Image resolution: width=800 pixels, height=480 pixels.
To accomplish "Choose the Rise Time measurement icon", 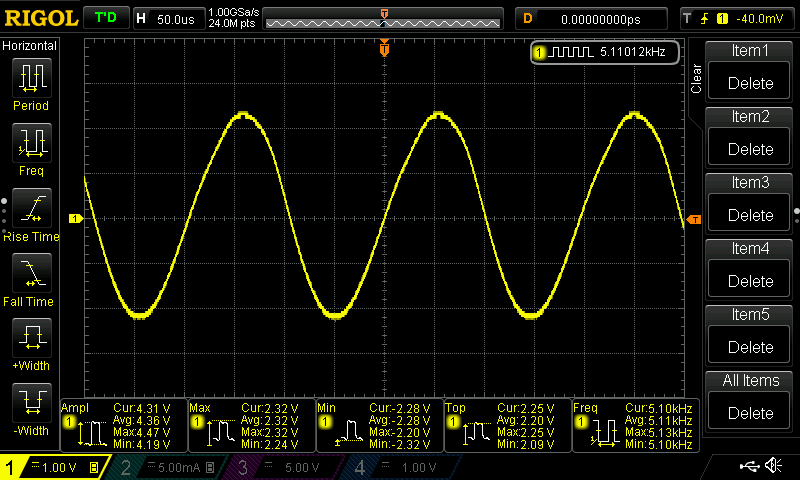I will click(31, 209).
